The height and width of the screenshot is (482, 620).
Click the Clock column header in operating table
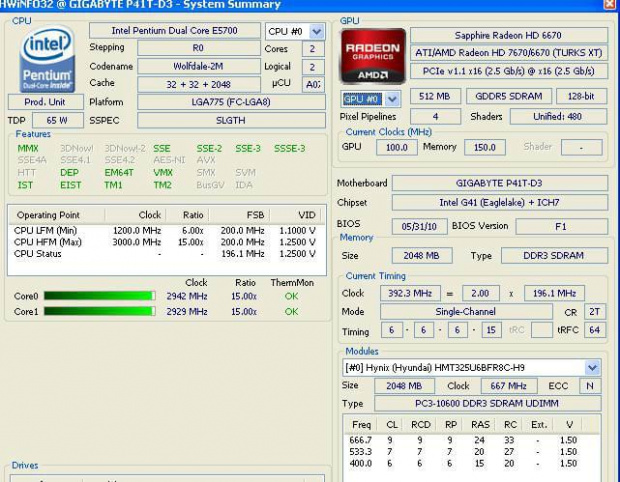pos(135,215)
